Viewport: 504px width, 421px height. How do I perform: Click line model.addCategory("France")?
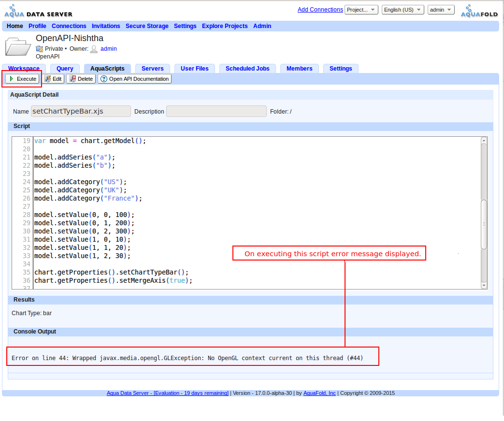pos(88,199)
